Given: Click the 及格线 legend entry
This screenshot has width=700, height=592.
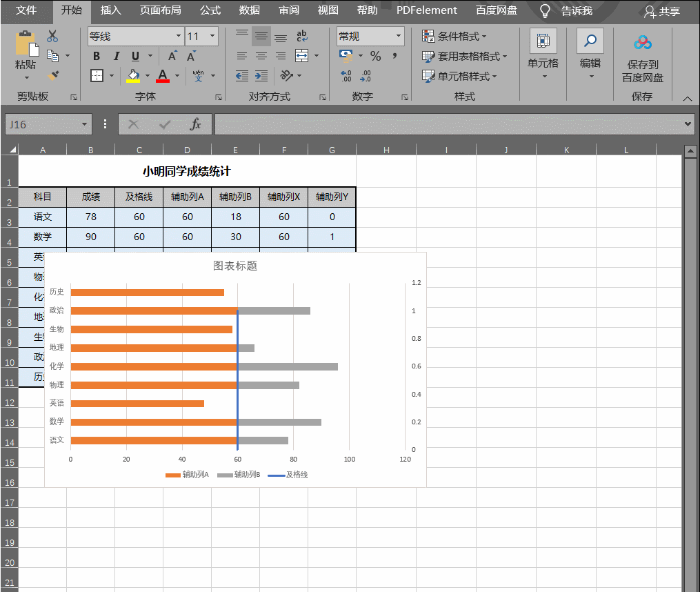Looking at the screenshot, I should pyautogui.click(x=288, y=475).
